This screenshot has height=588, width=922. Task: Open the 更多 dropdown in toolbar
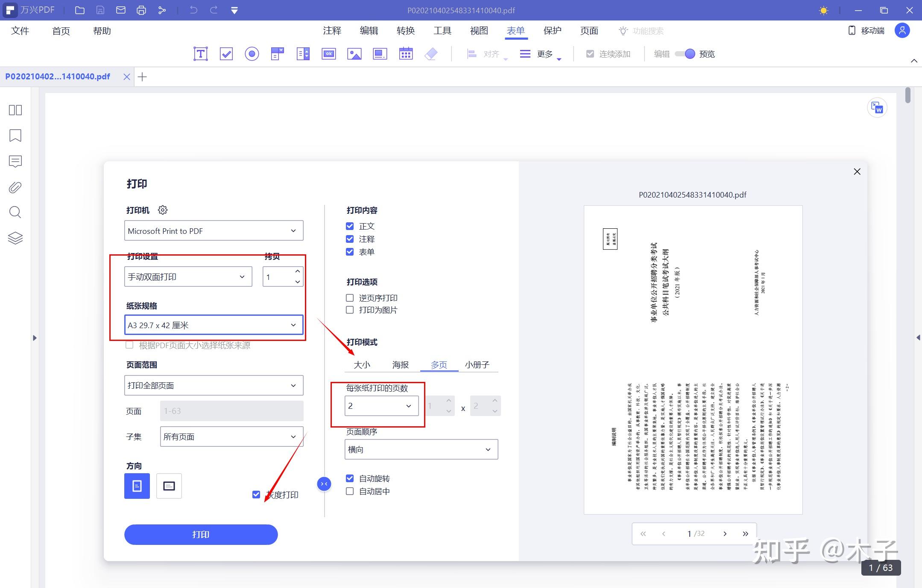pyautogui.click(x=541, y=54)
